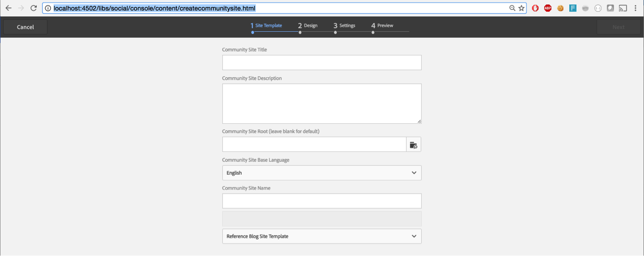
Task: Open the Chrome three-dot menu
Action: [x=636, y=8]
